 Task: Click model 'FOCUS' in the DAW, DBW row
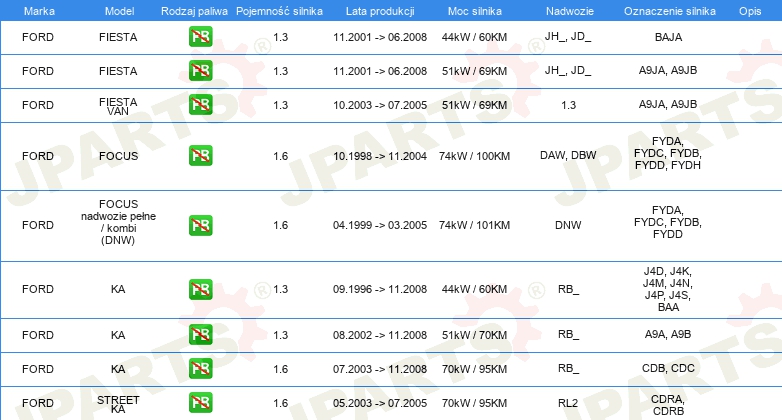118,156
